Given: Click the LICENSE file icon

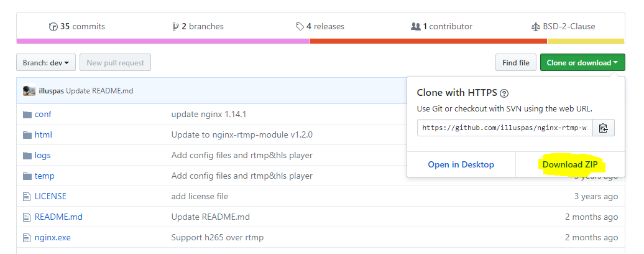Looking at the screenshot, I should point(27,197).
